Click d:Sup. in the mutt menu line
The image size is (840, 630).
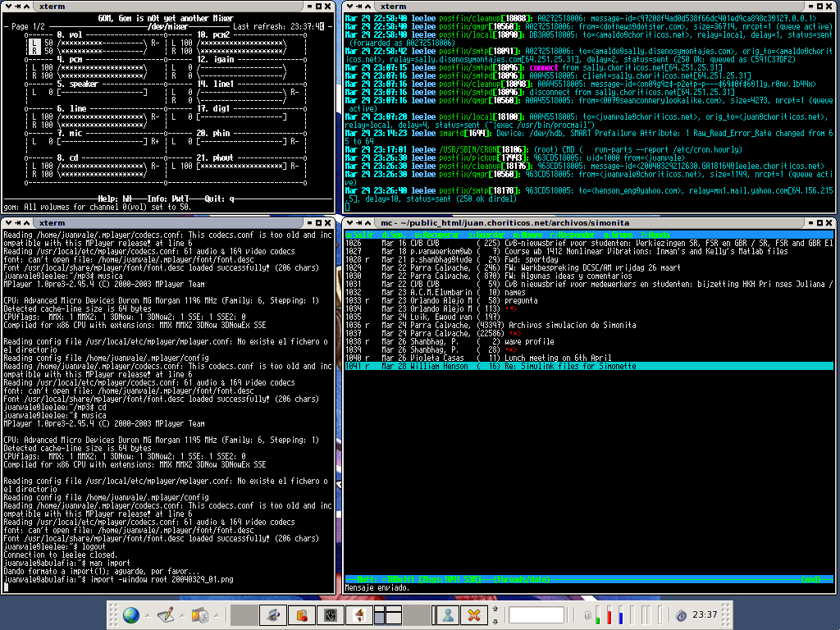click(x=393, y=235)
